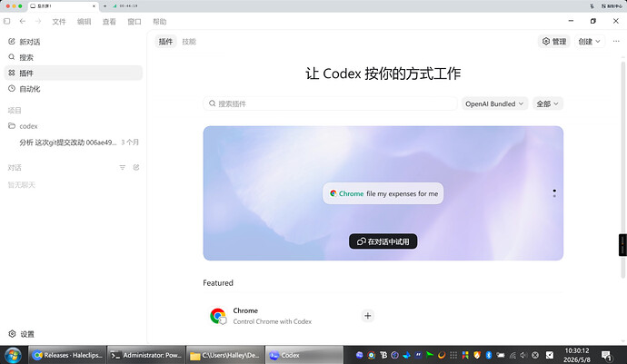The width and height of the screenshot is (627, 364).
Task: Open the 查看 menu
Action: pos(109,22)
